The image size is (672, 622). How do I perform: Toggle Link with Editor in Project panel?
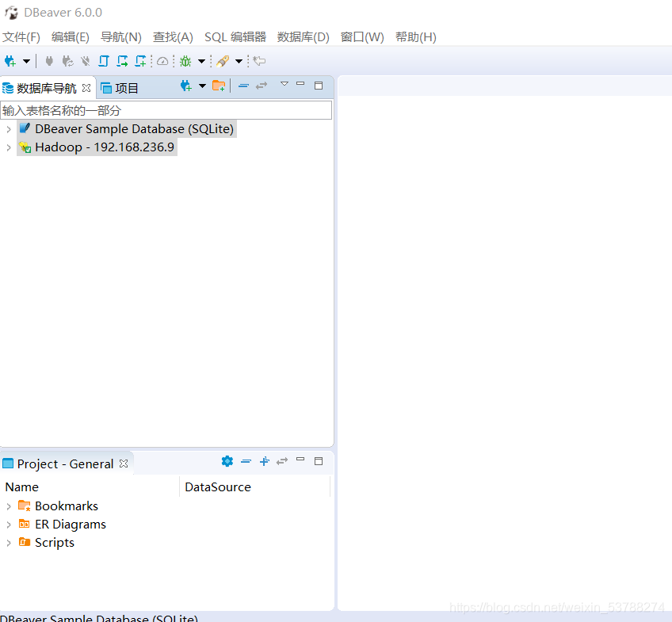pyautogui.click(x=282, y=461)
